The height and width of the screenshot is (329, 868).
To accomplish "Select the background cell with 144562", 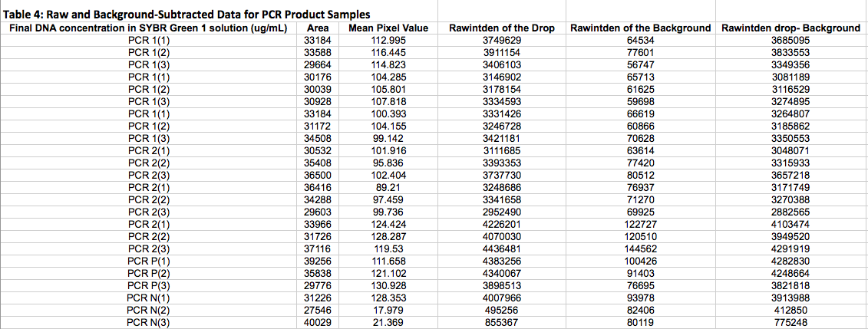I will point(641,248).
